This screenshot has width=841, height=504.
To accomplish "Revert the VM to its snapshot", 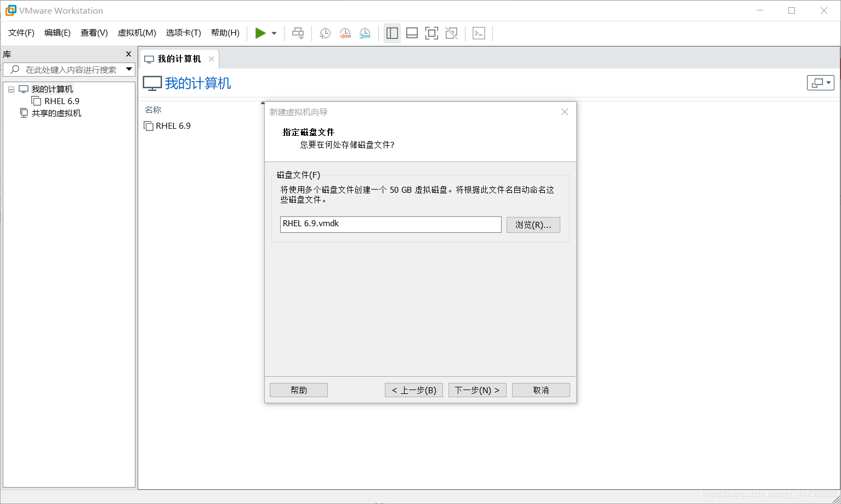I will coord(345,33).
